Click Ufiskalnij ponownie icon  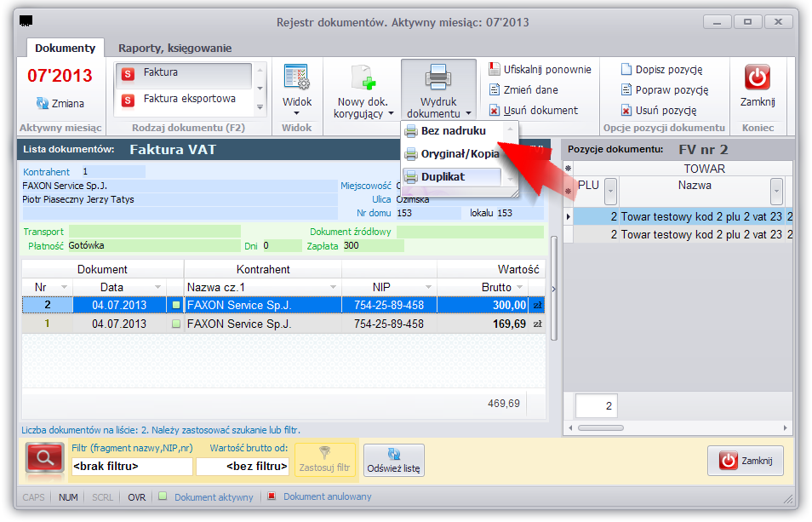pyautogui.click(x=495, y=69)
